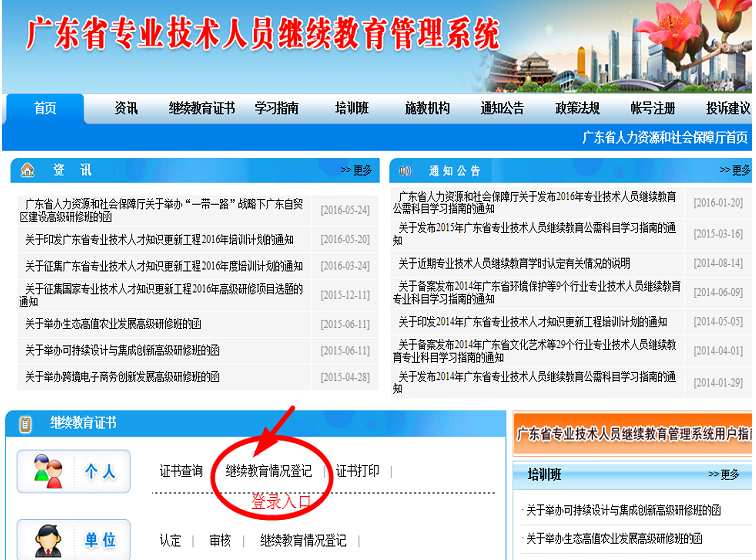Open the 单位 审核 link
The height and width of the screenshot is (560, 756).
coord(220,540)
